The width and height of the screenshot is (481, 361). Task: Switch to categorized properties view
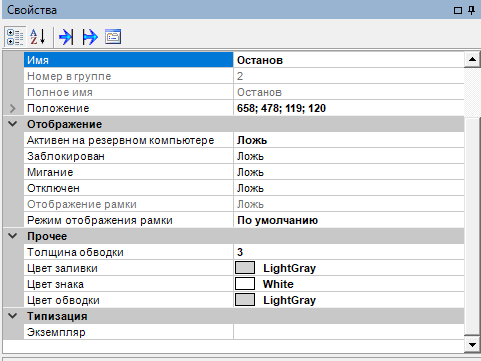(15, 36)
